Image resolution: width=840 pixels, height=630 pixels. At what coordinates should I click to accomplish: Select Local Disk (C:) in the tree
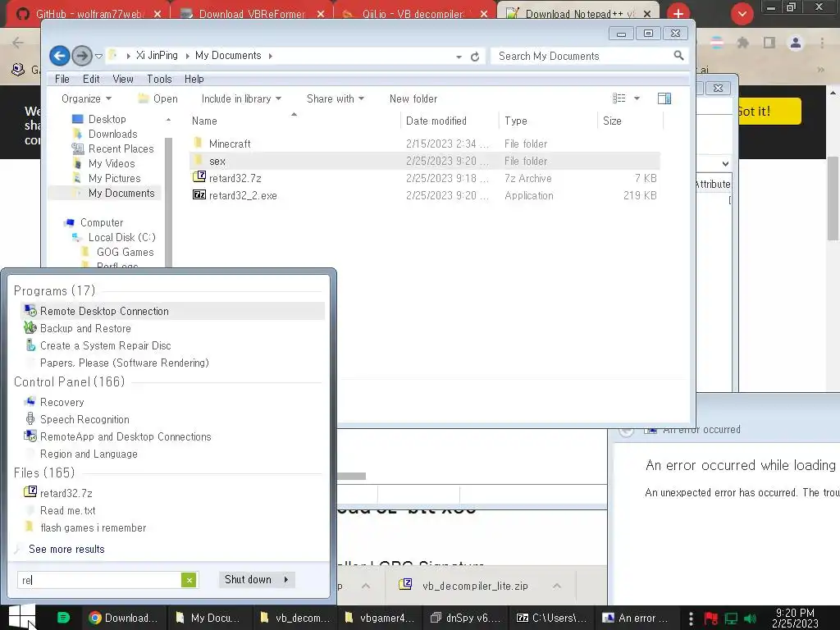click(x=121, y=237)
